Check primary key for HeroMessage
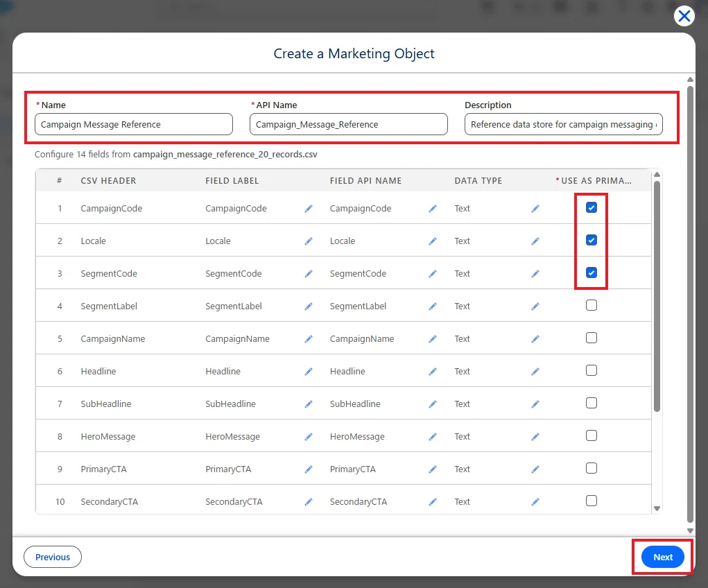The height and width of the screenshot is (588, 708). 591,435
